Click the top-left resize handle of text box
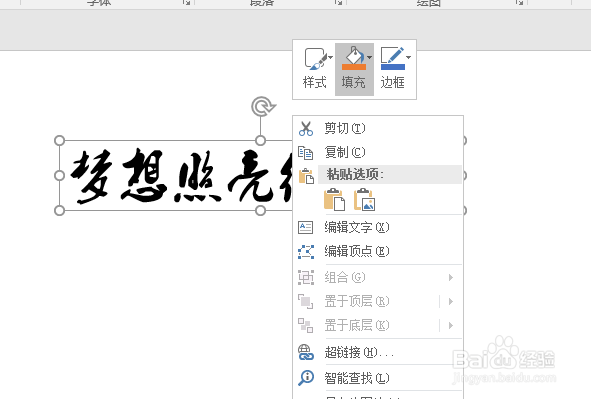591x399 pixels. coord(60,141)
